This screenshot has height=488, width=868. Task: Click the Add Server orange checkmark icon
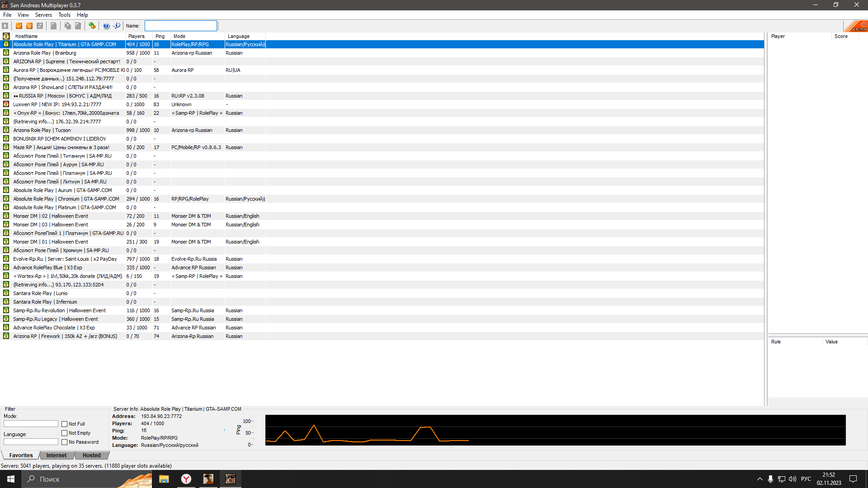19,26
